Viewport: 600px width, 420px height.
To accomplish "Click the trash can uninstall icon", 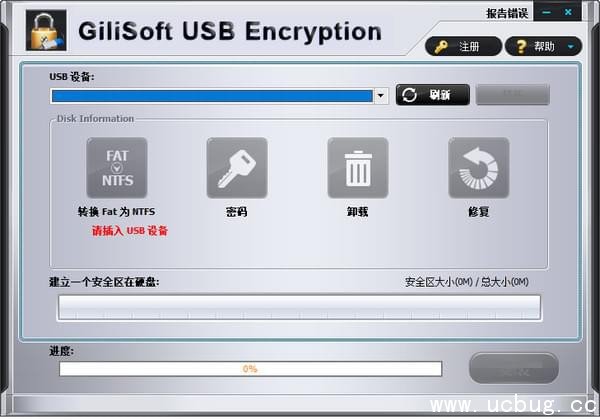I will pos(358,168).
